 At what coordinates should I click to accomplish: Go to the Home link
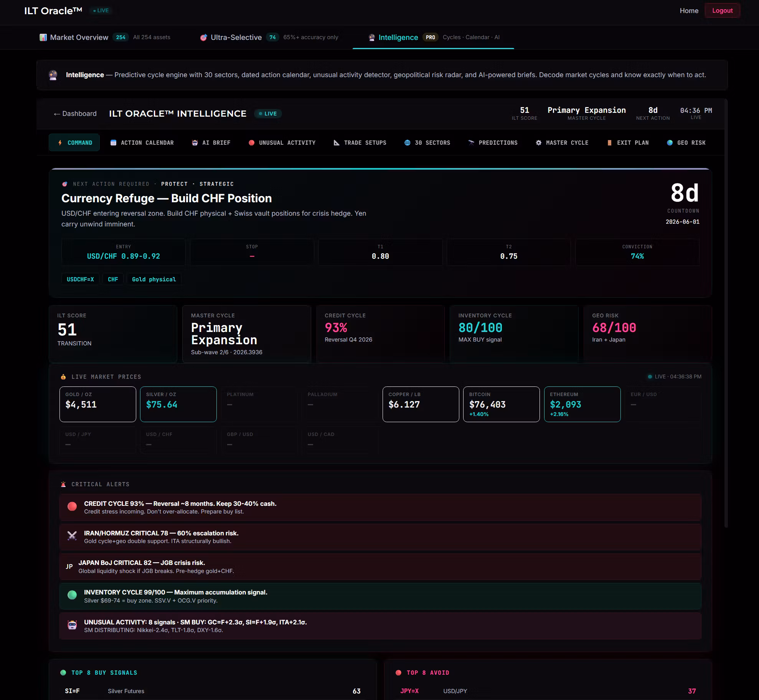point(689,11)
